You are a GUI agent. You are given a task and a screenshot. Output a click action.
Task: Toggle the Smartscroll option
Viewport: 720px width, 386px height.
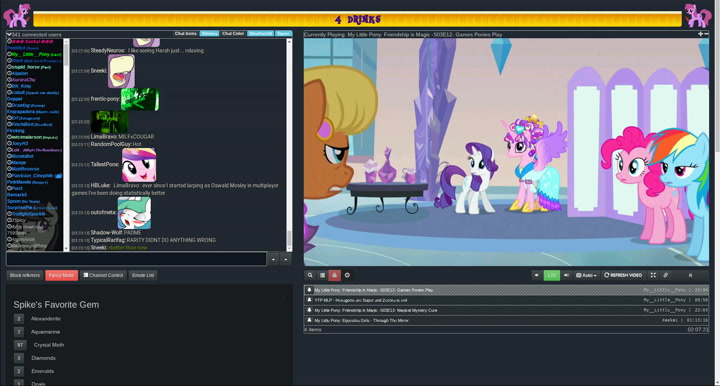[x=260, y=34]
